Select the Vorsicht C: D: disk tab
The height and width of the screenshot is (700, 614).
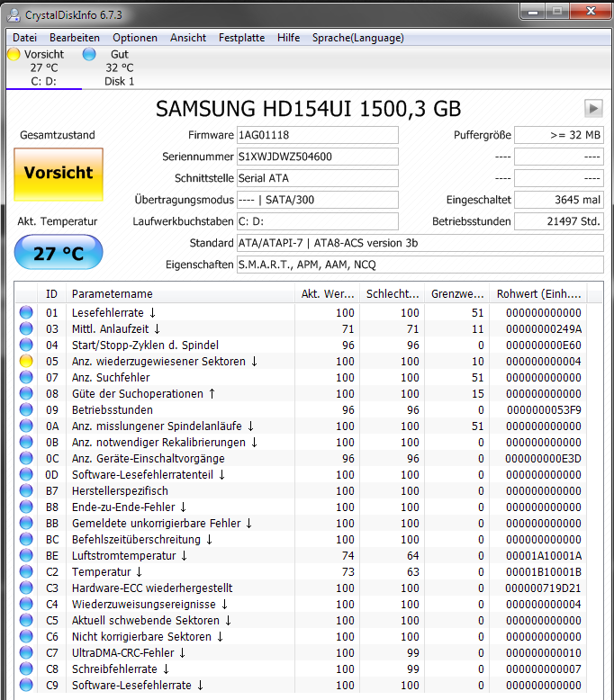pos(44,67)
